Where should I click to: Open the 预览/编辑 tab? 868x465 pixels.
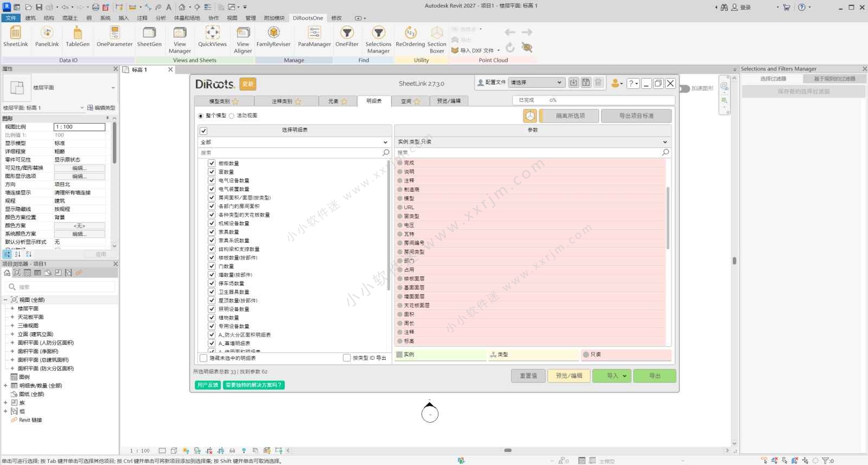point(449,101)
